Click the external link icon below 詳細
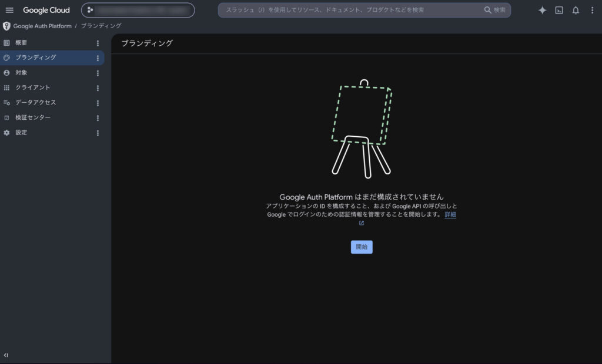This screenshot has height=364, width=602. pyautogui.click(x=362, y=223)
